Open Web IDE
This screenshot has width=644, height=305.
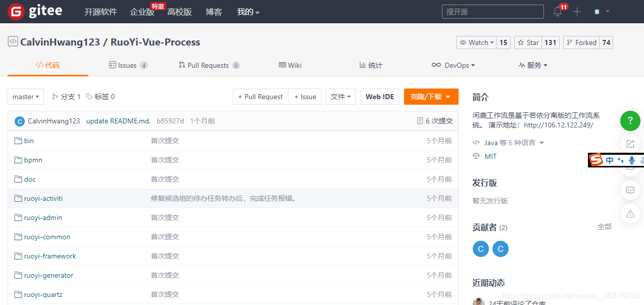(x=380, y=97)
